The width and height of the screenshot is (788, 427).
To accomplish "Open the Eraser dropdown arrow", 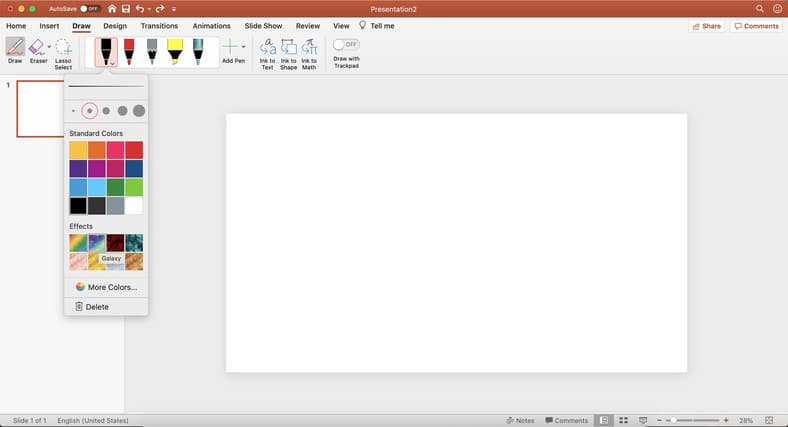I will pos(49,46).
